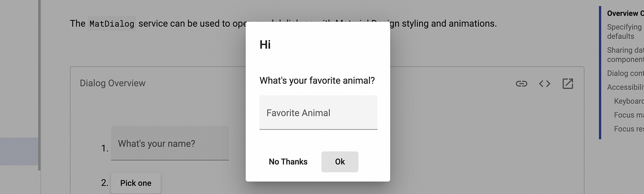The image size is (644, 194).
Task: Click the left sidebar vertical scrollbar
Action: tap(40, 85)
